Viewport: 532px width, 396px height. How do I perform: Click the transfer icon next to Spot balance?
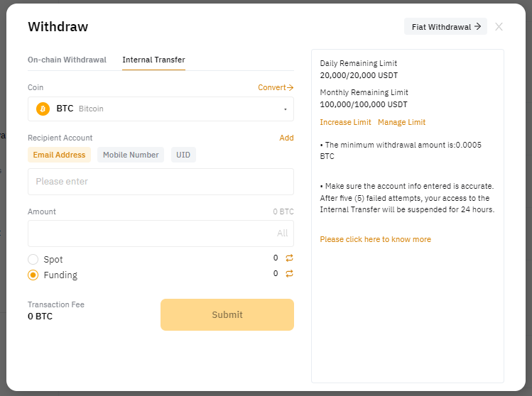pyautogui.click(x=289, y=258)
